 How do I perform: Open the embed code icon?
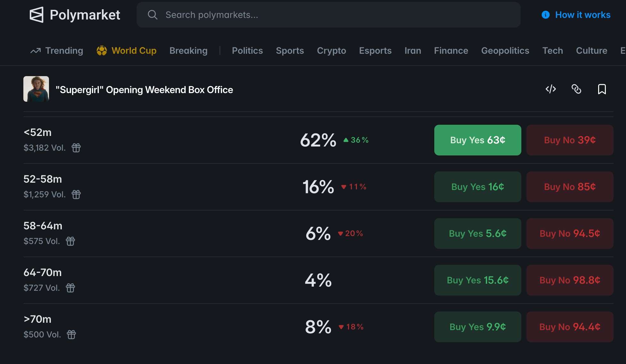click(x=551, y=89)
